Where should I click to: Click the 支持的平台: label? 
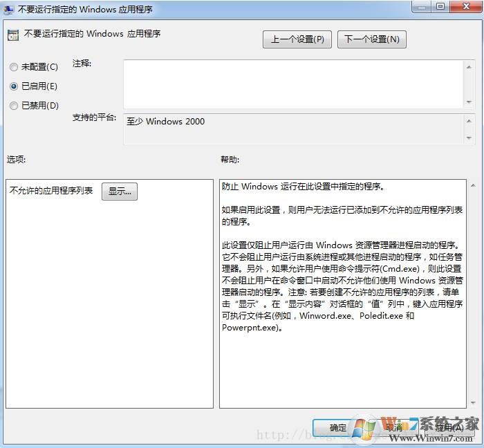coord(94,118)
